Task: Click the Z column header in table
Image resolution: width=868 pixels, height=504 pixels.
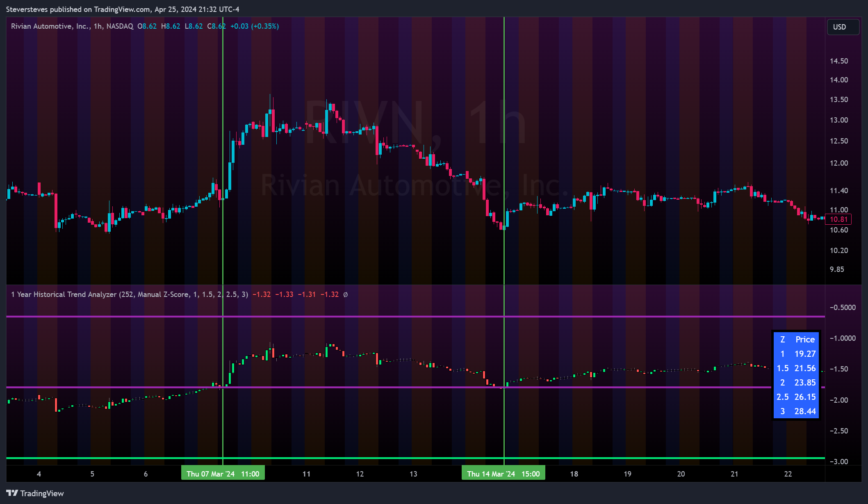Action: 782,340
